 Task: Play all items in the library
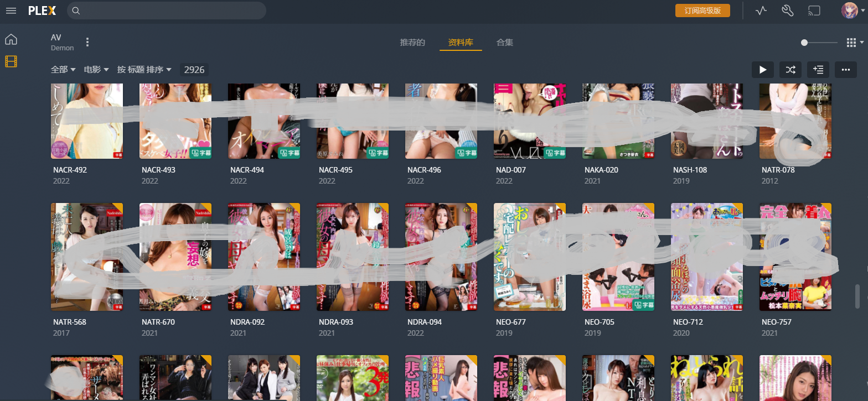[762, 70]
